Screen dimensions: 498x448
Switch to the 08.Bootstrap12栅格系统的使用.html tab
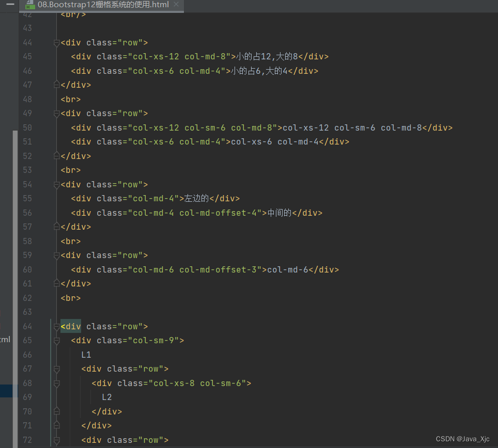pyautogui.click(x=103, y=5)
